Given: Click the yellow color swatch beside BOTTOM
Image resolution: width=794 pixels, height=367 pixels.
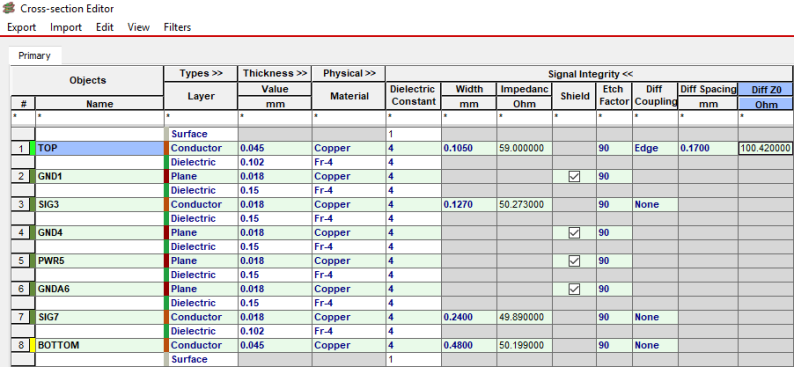Looking at the screenshot, I should point(32,345).
